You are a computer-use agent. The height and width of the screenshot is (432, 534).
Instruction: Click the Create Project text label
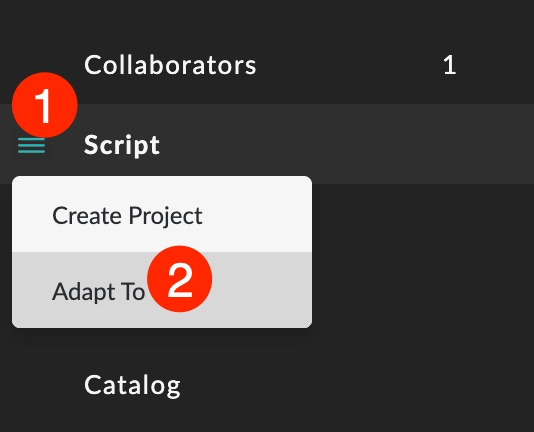127,216
